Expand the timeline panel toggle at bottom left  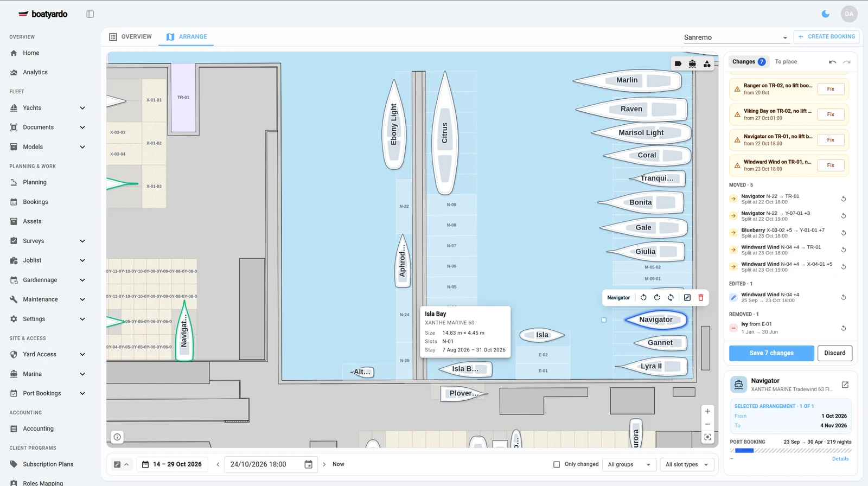click(121, 464)
